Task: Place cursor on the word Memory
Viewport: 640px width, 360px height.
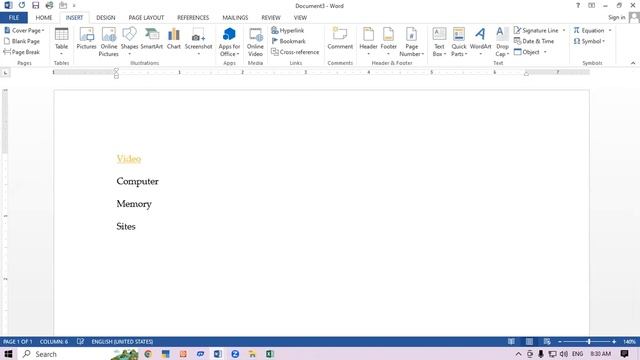Action: [134, 204]
